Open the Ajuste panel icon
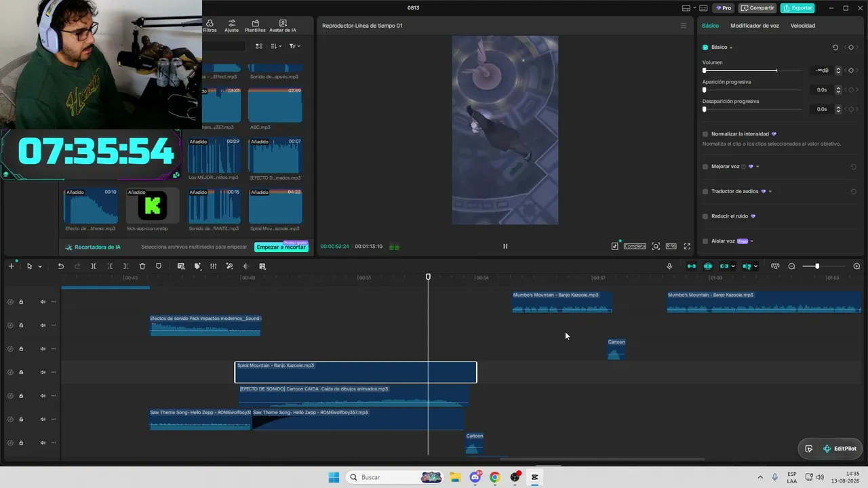This screenshot has width=868, height=488. (x=232, y=26)
